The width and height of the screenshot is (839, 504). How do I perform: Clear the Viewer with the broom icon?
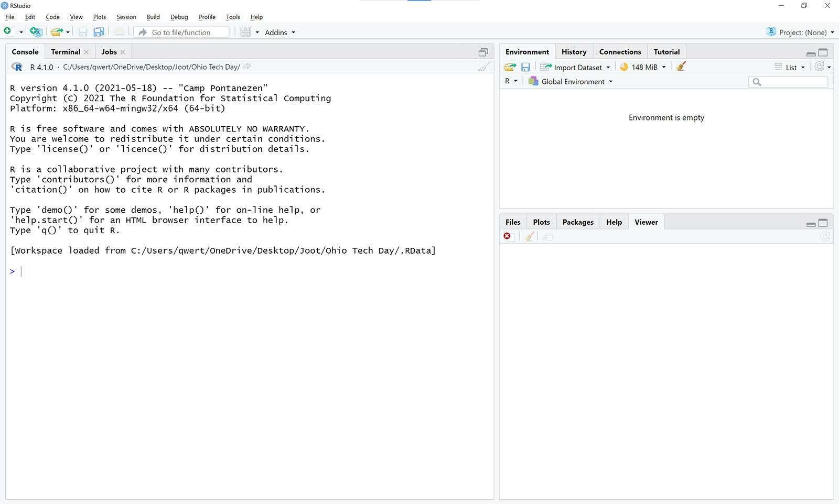click(530, 236)
